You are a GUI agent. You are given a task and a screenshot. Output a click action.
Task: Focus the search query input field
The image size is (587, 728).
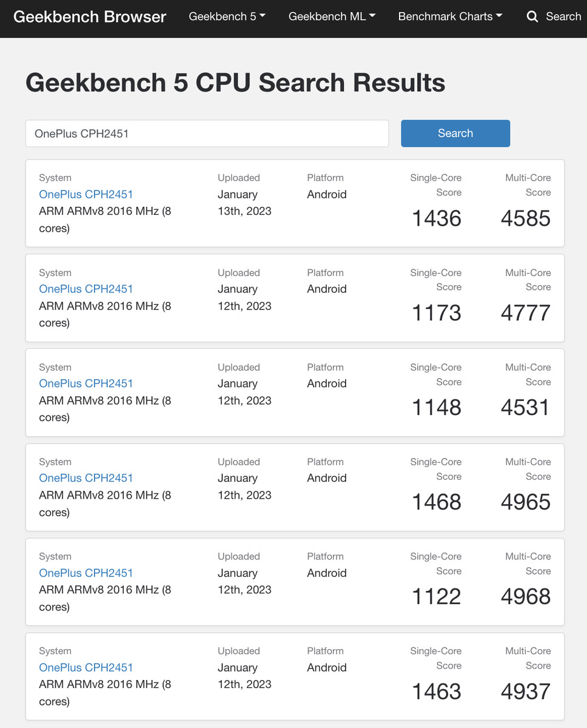click(207, 133)
